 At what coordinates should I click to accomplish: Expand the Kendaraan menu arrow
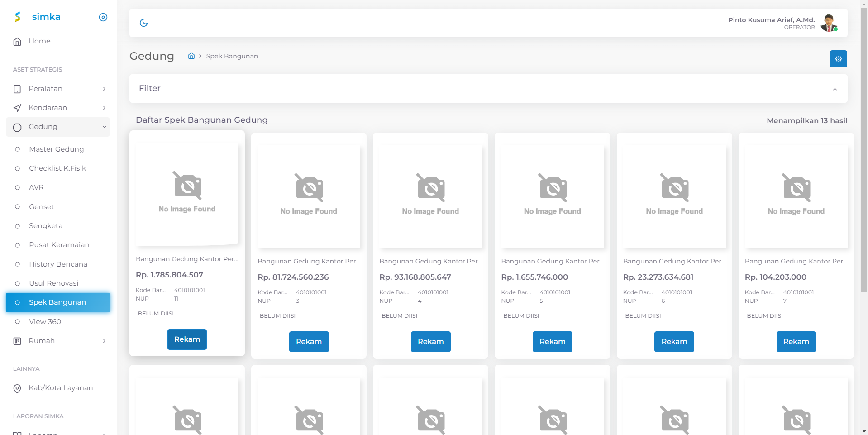coord(104,108)
